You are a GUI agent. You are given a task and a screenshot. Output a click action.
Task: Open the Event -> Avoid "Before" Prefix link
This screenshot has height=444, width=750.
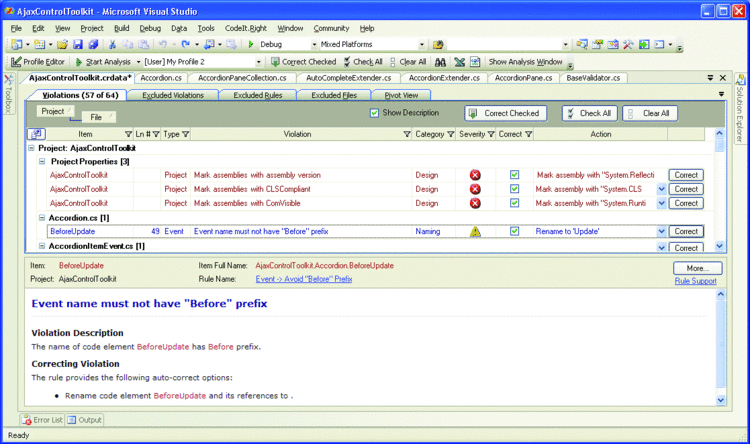click(x=304, y=279)
